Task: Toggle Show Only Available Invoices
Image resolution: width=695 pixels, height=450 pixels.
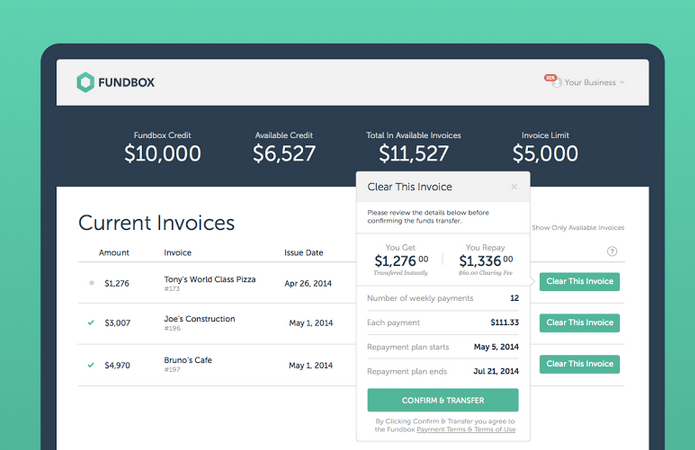Action: point(578,227)
